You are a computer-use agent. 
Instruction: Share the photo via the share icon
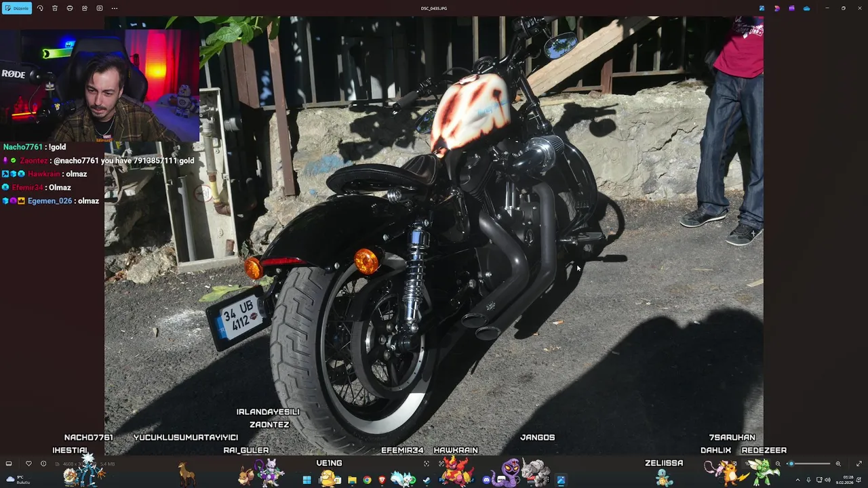point(85,8)
